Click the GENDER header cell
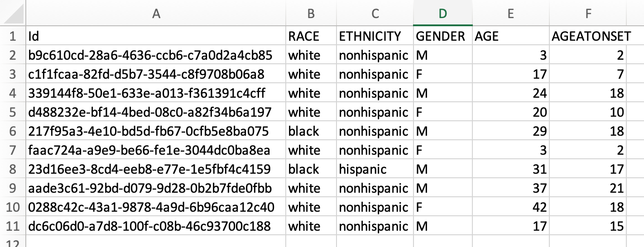The width and height of the screenshot is (644, 247). 443,36
